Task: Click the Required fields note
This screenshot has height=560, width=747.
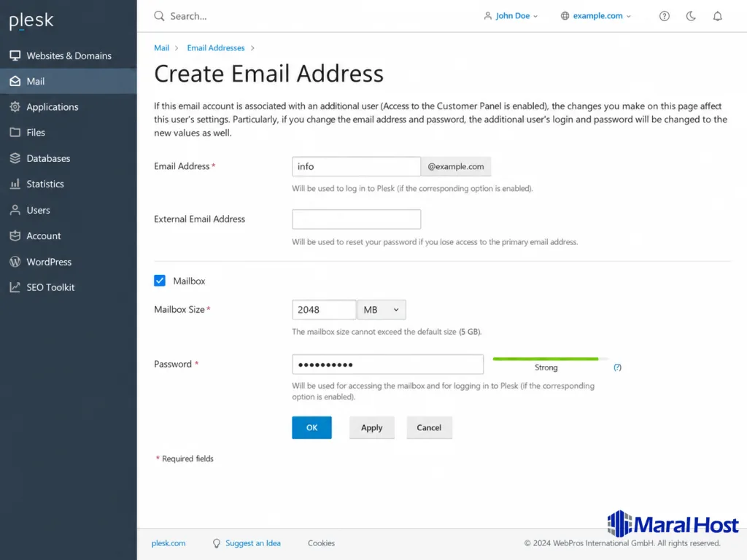Action: click(x=185, y=459)
